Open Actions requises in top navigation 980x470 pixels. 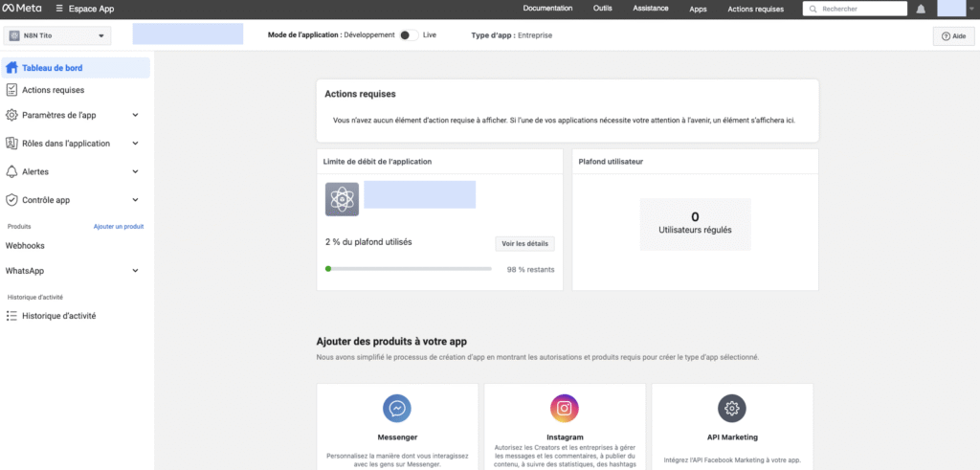pyautogui.click(x=755, y=9)
